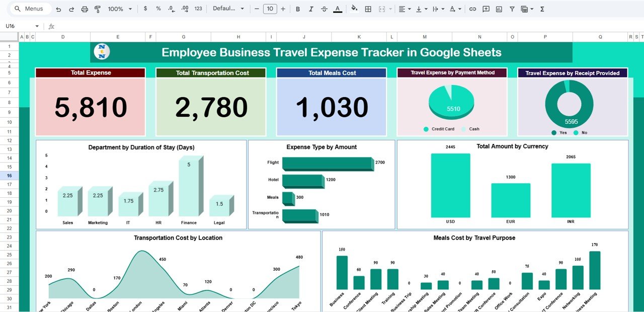Add a comment with the comment icon
Screen dimensions: 644x312
[486, 9]
